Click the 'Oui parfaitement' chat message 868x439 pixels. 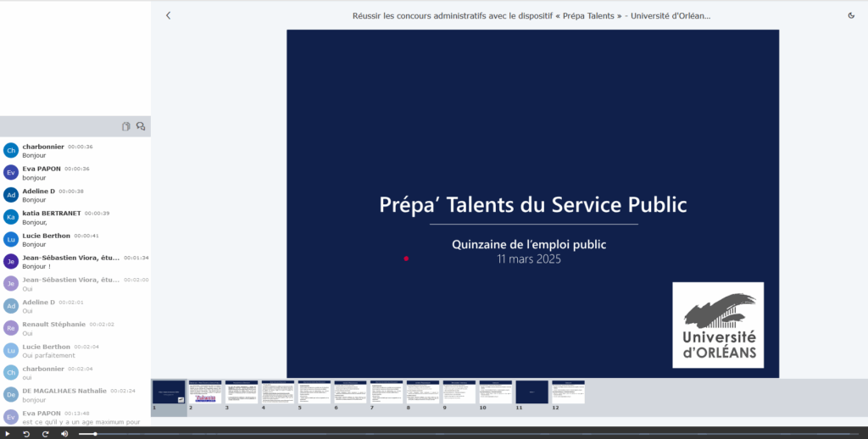48,355
